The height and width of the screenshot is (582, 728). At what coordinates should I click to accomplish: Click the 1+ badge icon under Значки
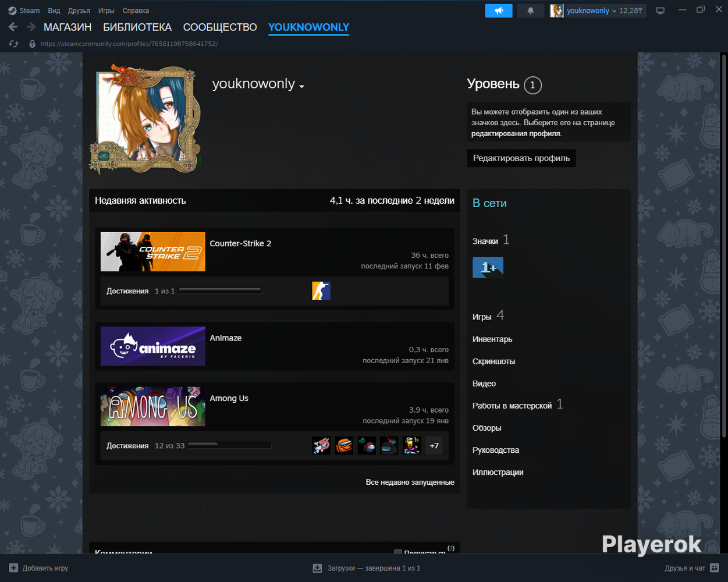pyautogui.click(x=488, y=268)
